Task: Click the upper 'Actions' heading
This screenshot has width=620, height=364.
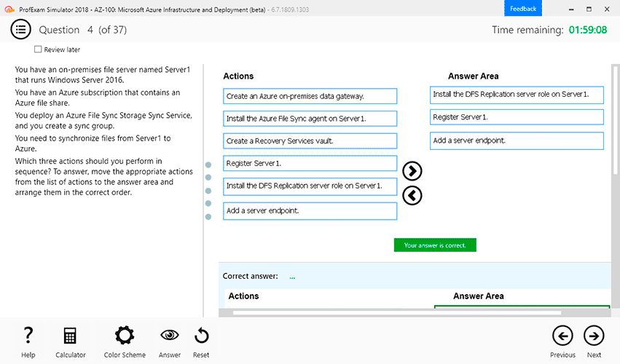Action: [x=238, y=76]
